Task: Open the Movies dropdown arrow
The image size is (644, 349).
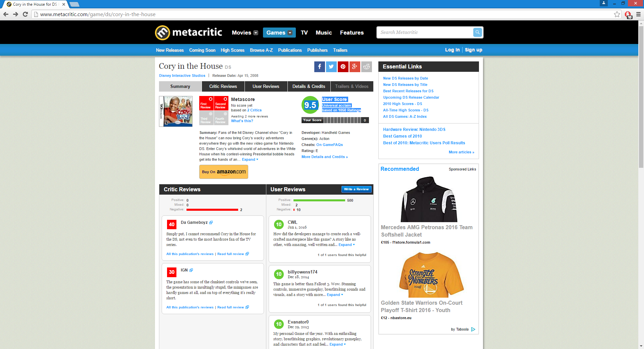Action: pos(256,33)
